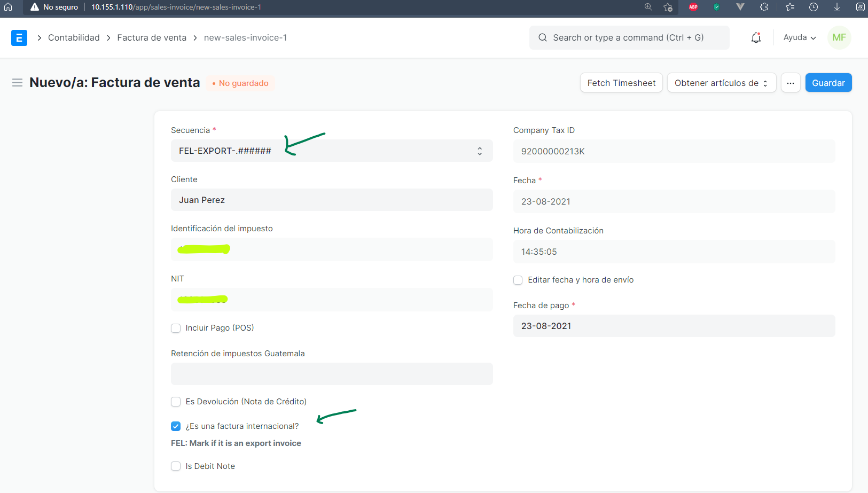Open the Ayuda help dropdown
This screenshot has width=868, height=493.
click(x=800, y=37)
